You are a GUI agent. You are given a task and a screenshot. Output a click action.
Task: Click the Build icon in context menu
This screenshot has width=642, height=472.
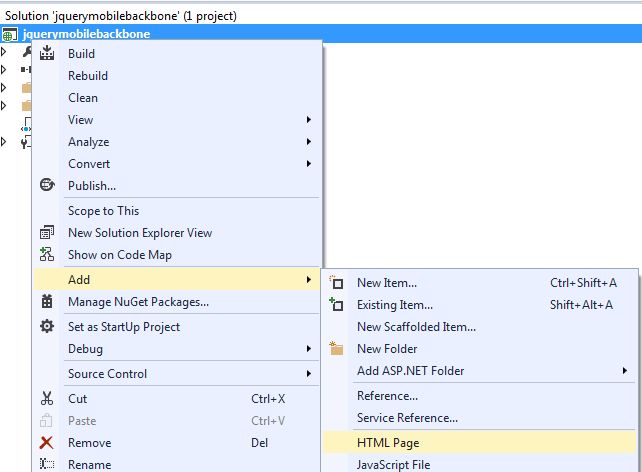(46, 54)
